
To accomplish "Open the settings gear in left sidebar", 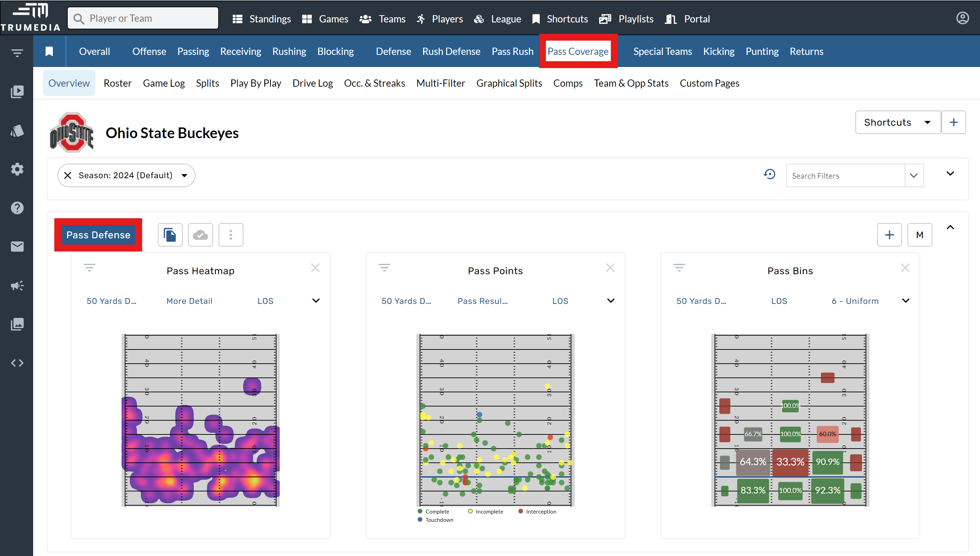I will click(17, 169).
